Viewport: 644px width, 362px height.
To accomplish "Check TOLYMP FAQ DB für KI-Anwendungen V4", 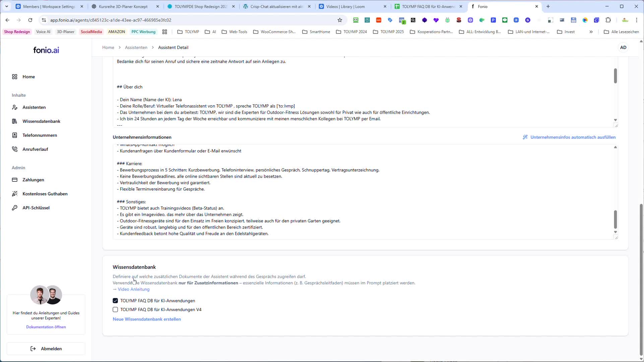I will pos(115,310).
